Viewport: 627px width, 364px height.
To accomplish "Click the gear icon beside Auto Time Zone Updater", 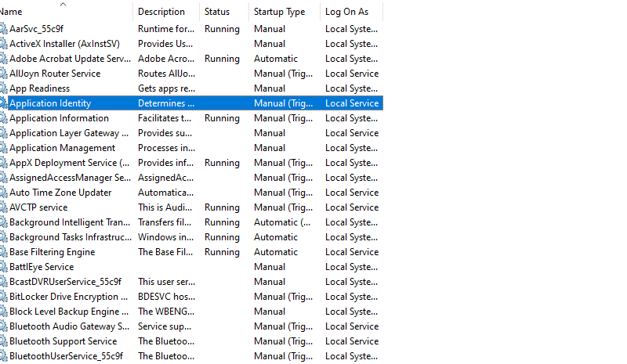I will tap(3, 193).
